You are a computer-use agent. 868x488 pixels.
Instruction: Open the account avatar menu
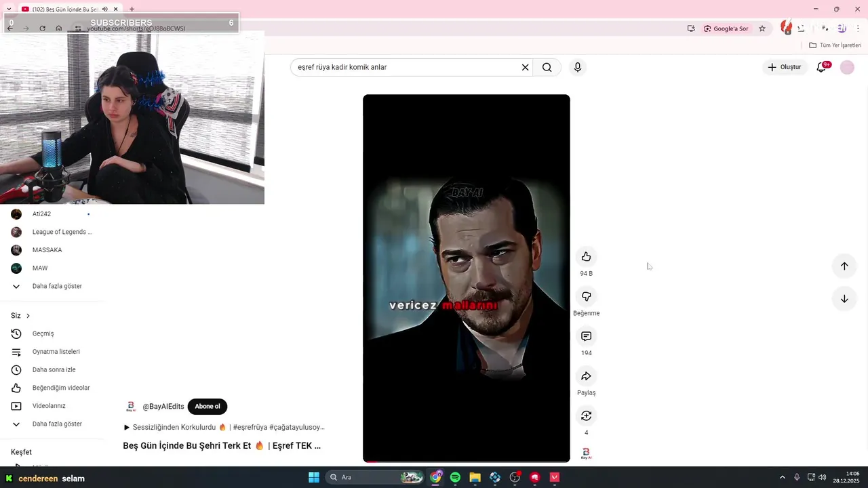[847, 67]
